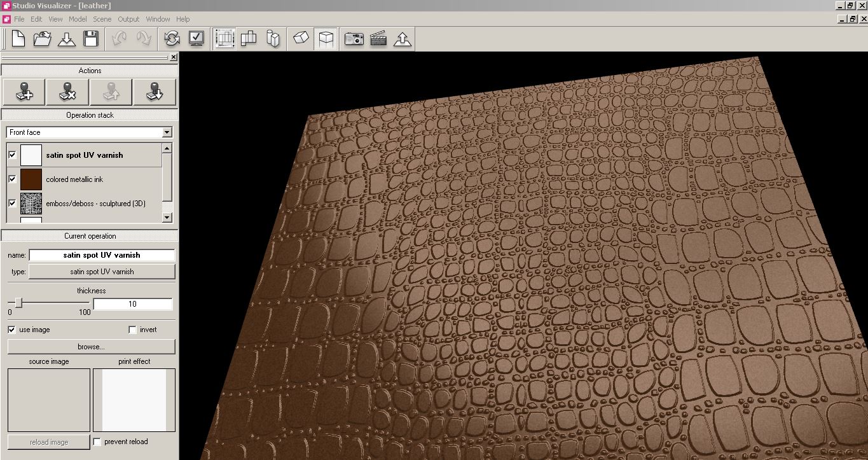868x460 pixels.
Task: Click the upright cube view icon
Action: (x=326, y=39)
